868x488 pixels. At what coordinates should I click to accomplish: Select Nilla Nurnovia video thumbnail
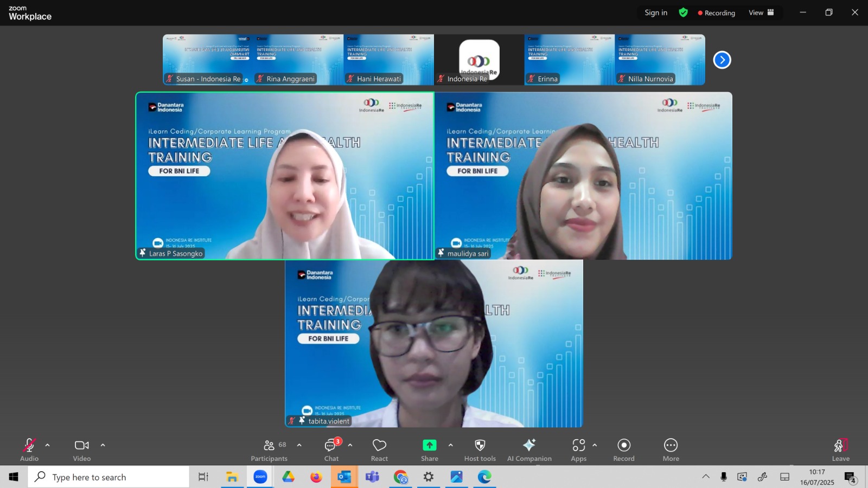pos(660,60)
